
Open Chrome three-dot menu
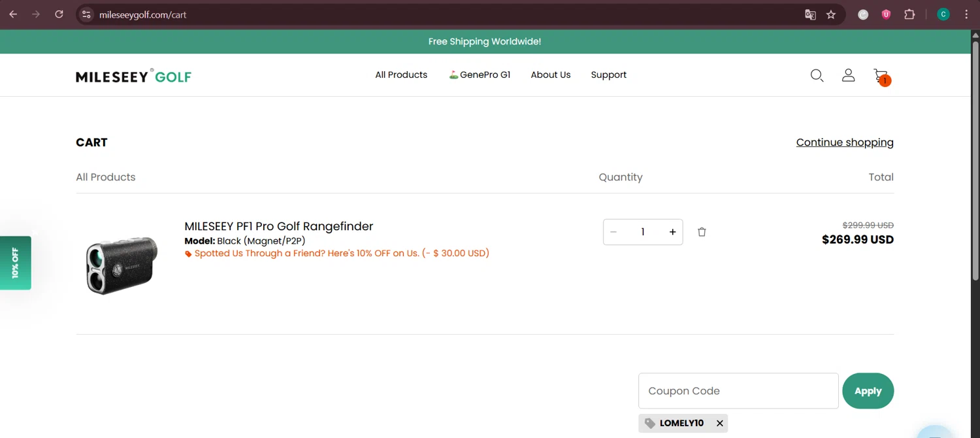pos(966,14)
